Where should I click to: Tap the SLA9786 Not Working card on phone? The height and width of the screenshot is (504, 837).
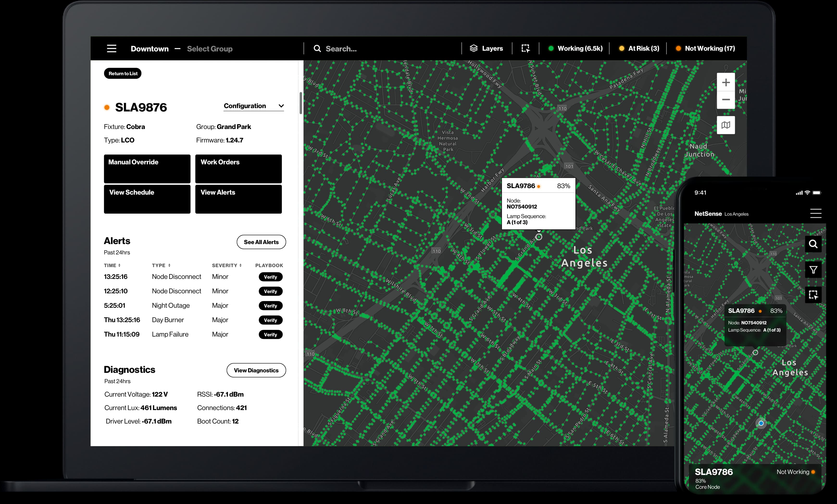tap(755, 479)
